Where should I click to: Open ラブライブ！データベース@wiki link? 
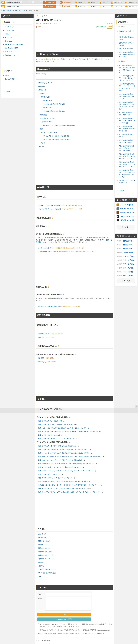pos(50,209)
